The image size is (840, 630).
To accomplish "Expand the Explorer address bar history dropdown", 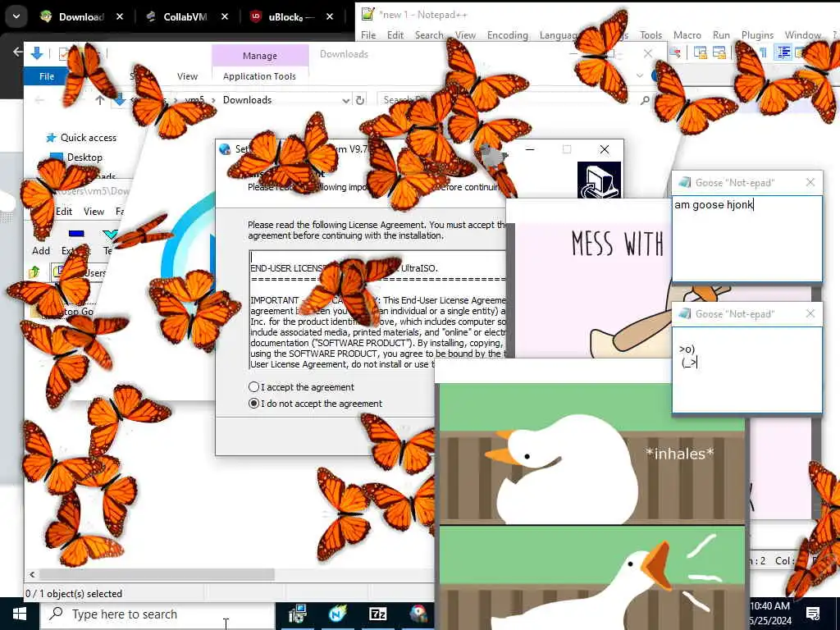I will click(x=346, y=100).
